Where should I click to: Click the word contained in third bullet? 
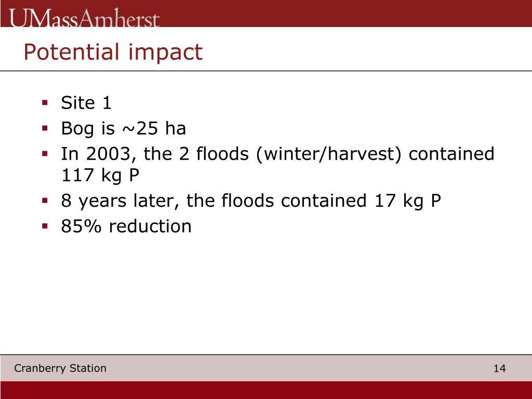pos(451,154)
